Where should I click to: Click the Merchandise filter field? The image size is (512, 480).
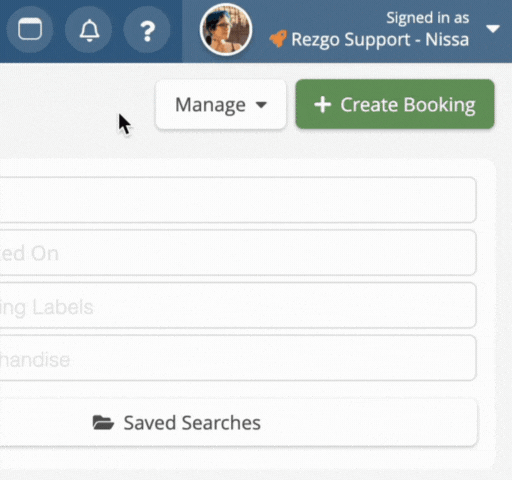pyautogui.click(x=238, y=358)
